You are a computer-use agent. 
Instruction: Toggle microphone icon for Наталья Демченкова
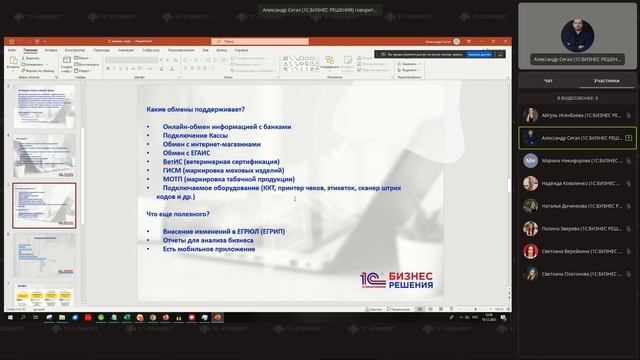point(629,206)
